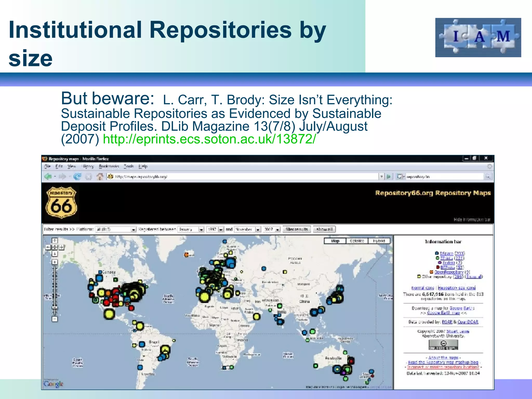Reload the page with the refresh icon
This screenshot has height=399, width=532.
click(77, 177)
